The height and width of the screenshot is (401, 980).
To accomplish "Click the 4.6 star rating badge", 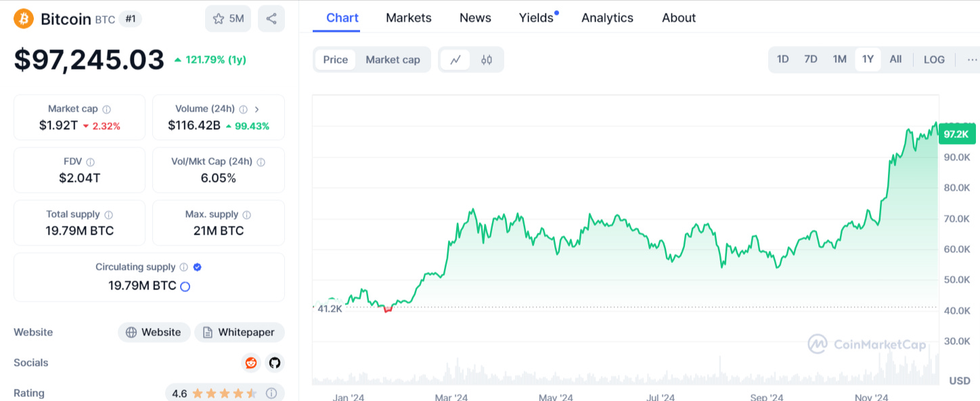I will tap(225, 393).
